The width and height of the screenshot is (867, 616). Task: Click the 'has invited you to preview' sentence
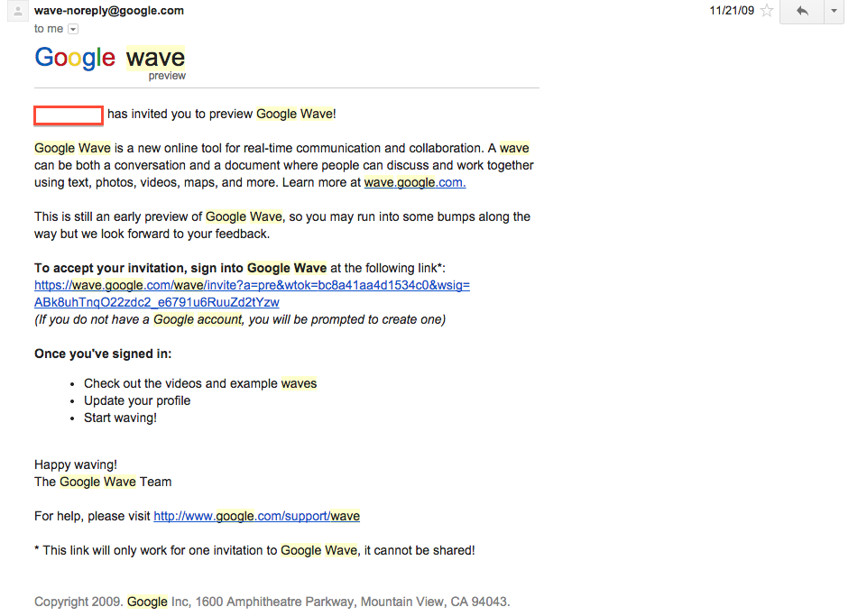click(x=222, y=114)
